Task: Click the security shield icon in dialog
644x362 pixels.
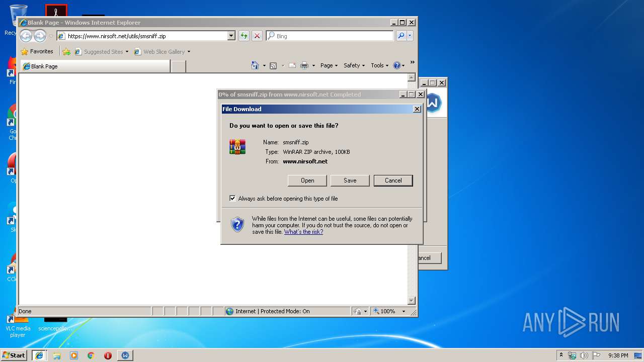Action: [237, 224]
